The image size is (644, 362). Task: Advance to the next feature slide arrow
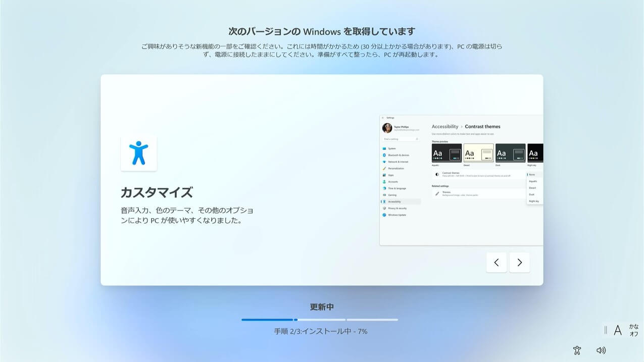click(519, 263)
